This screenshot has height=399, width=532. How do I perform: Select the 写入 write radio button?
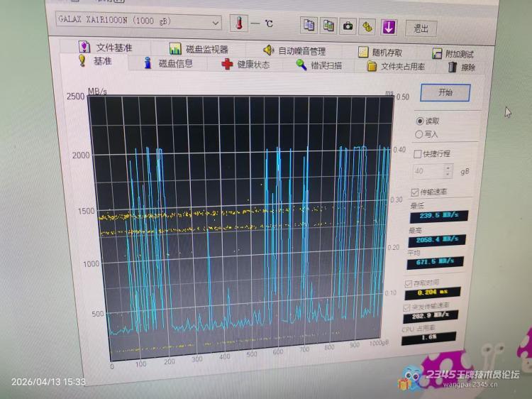click(420, 134)
